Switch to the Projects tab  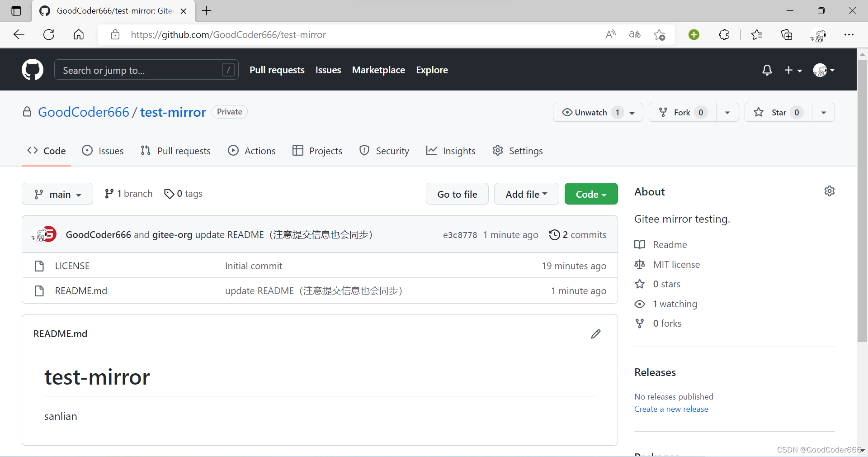coord(317,151)
